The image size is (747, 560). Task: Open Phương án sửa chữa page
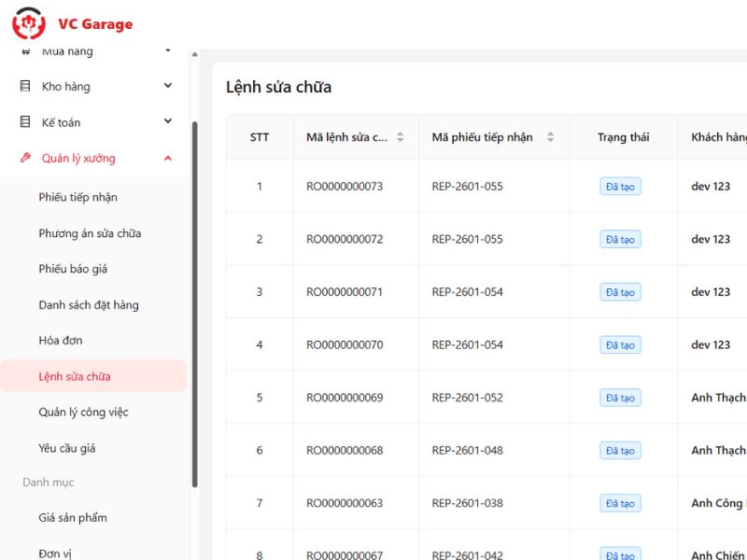pyautogui.click(x=90, y=233)
